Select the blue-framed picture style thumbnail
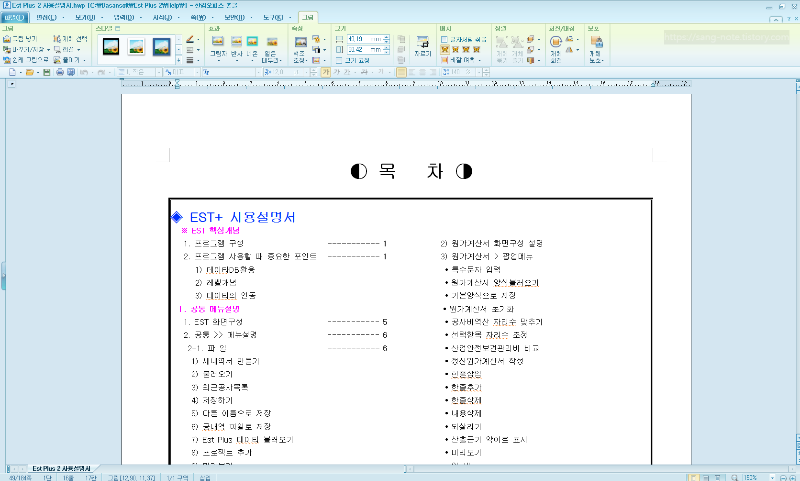 pos(162,47)
